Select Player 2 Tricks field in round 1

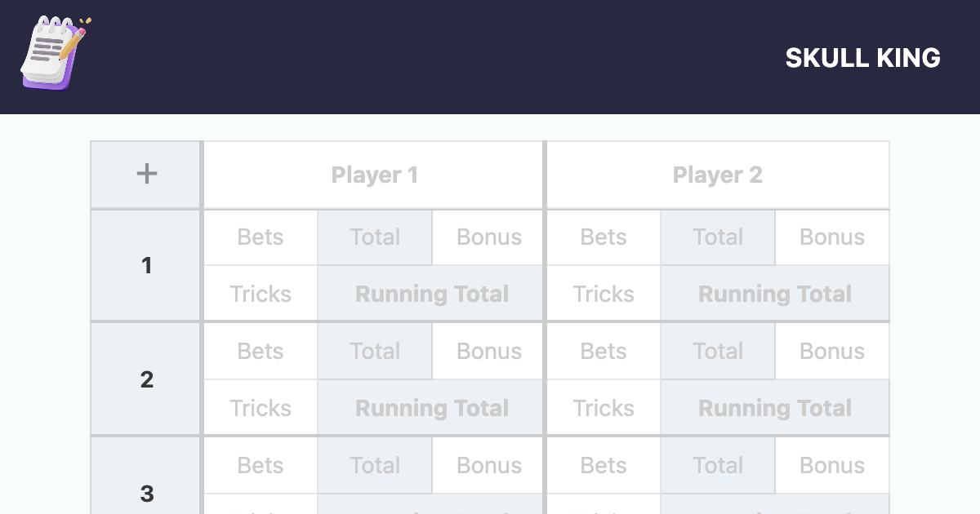click(604, 294)
